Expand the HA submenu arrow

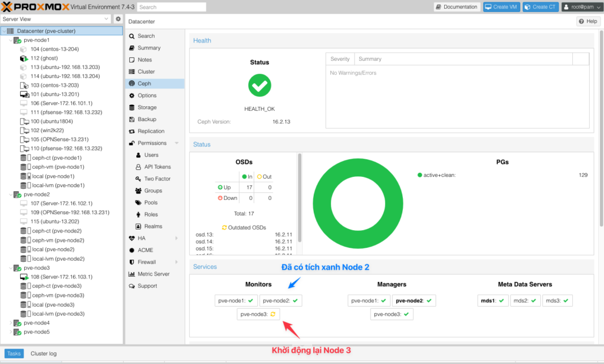[177, 238]
